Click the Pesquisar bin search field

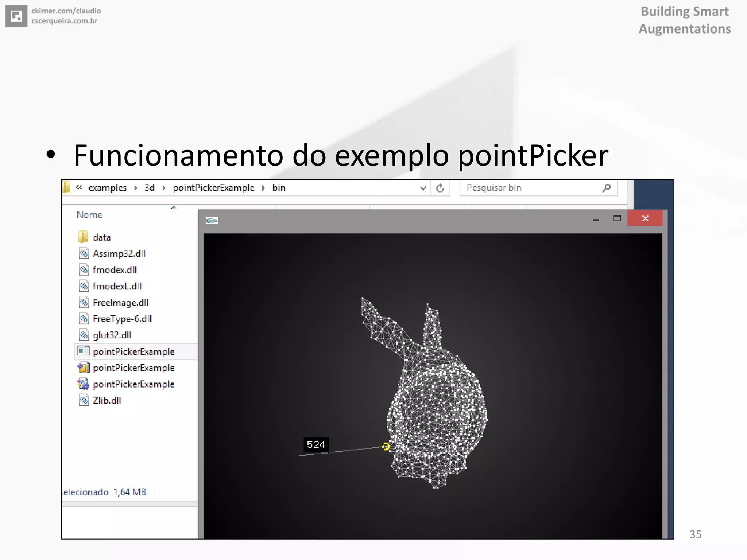(x=538, y=188)
